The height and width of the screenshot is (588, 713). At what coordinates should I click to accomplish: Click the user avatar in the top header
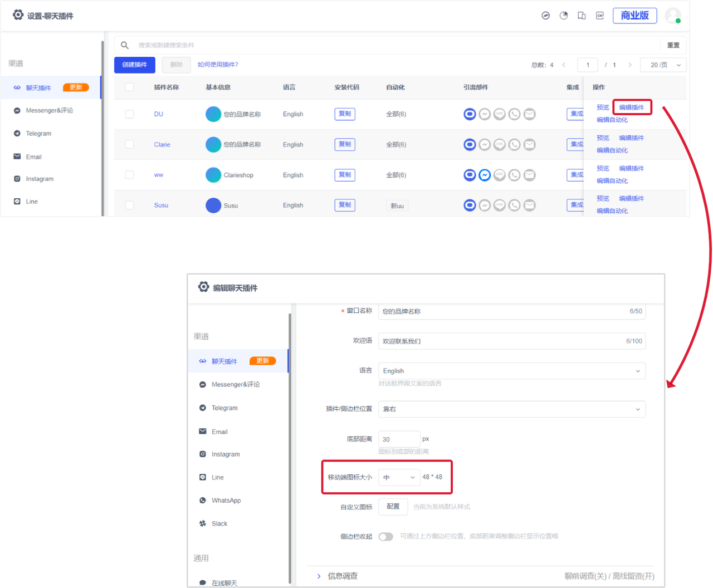(673, 16)
